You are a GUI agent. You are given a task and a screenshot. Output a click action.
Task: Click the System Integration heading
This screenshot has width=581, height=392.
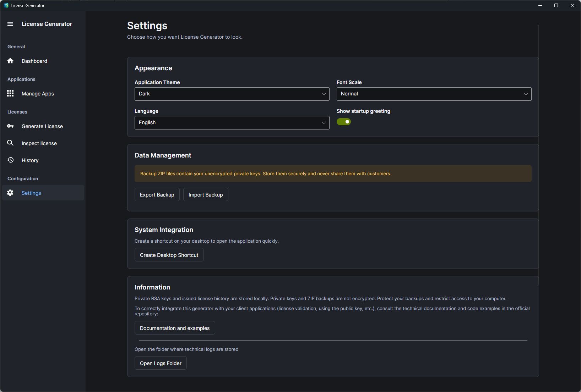pyautogui.click(x=164, y=230)
